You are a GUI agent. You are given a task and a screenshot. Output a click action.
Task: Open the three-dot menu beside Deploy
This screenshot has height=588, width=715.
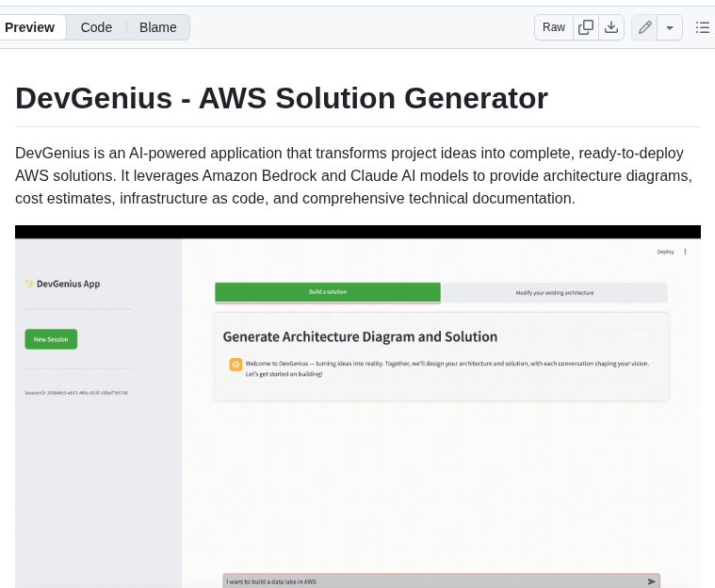[x=686, y=252]
